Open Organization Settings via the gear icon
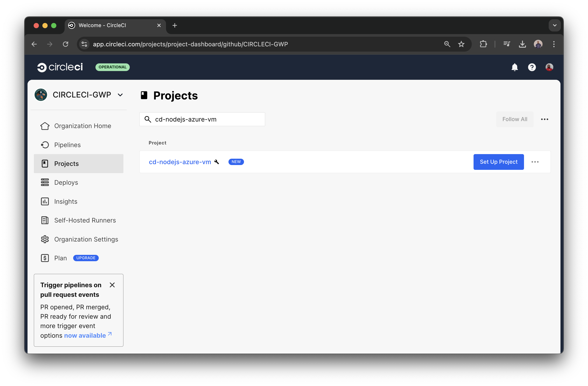588x386 pixels. coord(45,239)
